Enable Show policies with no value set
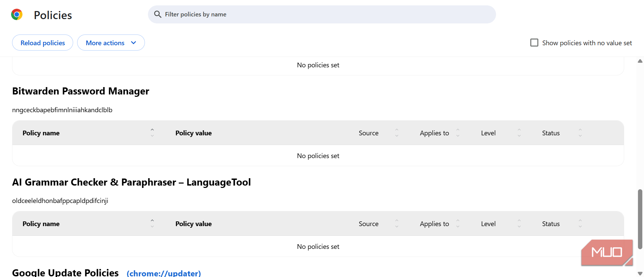 click(x=534, y=43)
